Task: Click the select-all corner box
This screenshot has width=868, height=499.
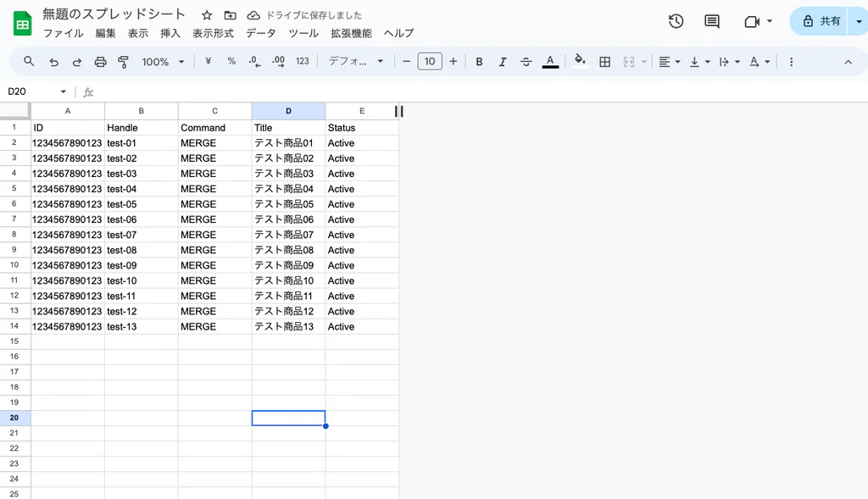Action: coord(14,111)
